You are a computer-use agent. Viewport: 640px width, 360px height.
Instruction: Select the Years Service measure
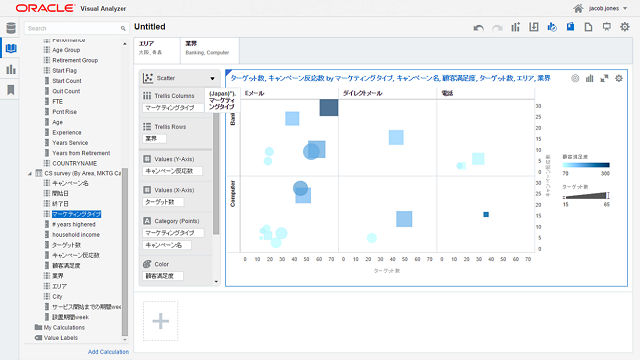pyautogui.click(x=70, y=143)
